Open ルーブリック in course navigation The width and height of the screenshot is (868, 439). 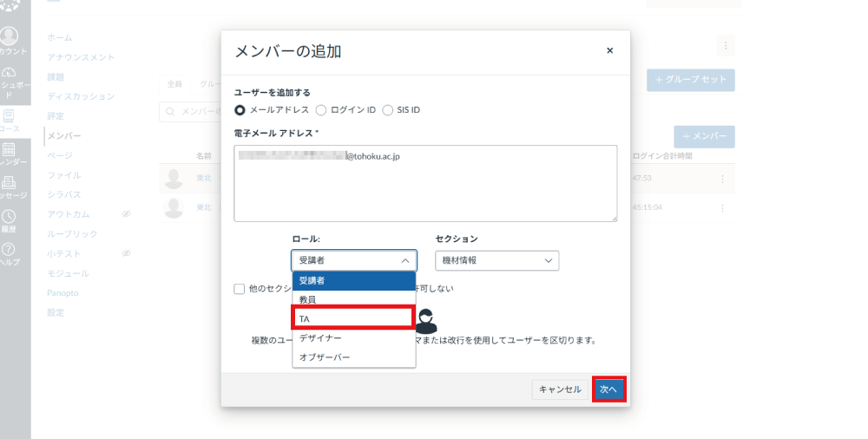[x=73, y=234]
